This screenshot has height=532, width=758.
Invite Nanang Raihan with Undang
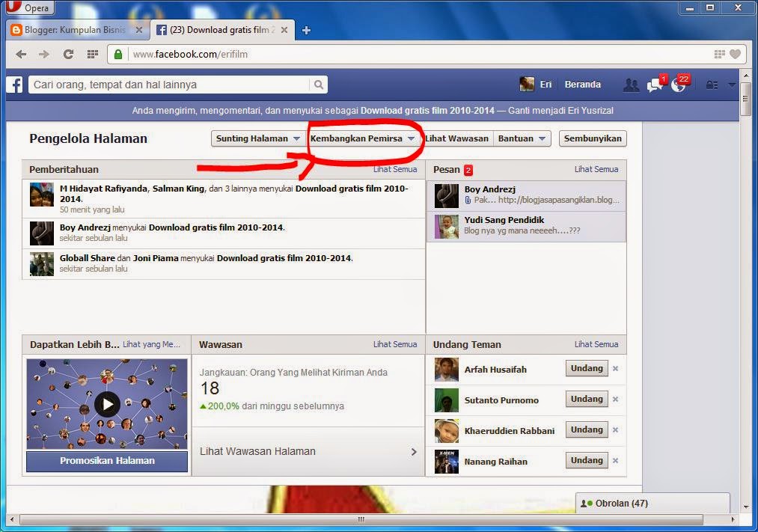pyautogui.click(x=587, y=460)
